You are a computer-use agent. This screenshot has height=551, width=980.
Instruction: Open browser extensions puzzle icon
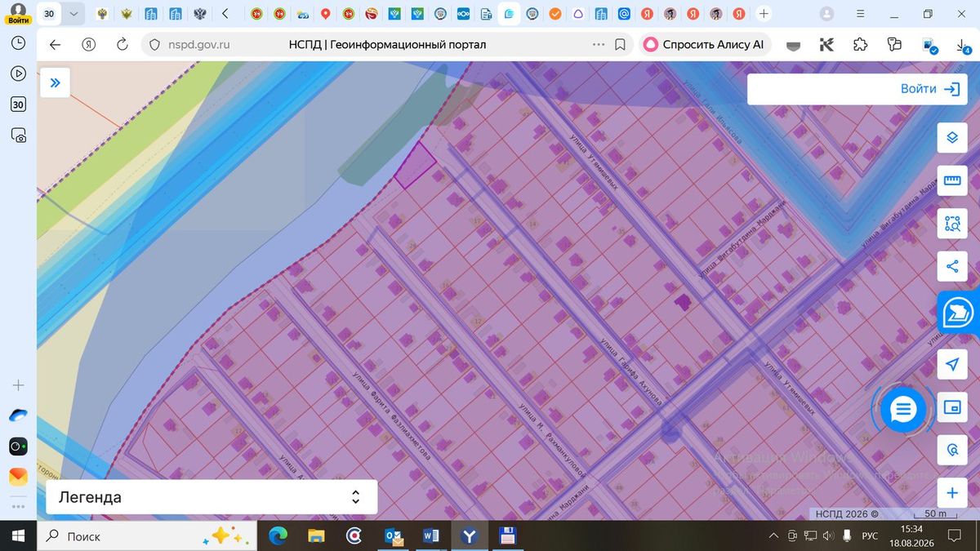tap(860, 45)
